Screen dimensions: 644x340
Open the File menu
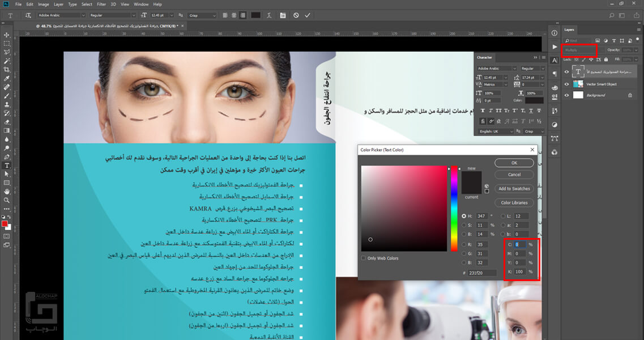[x=18, y=4]
